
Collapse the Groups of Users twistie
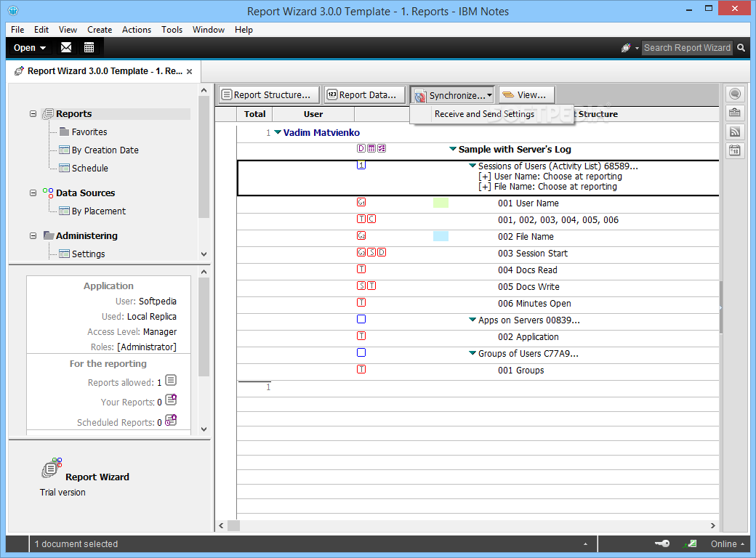point(472,352)
